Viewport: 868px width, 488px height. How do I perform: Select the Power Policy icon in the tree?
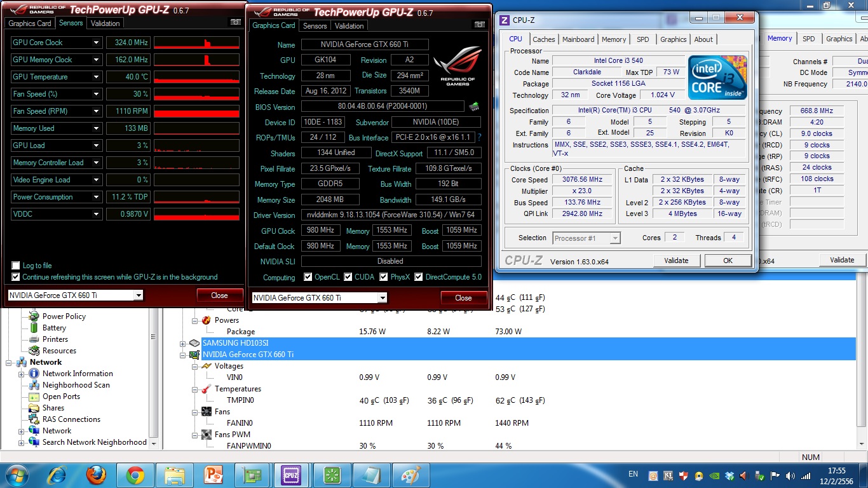35,316
